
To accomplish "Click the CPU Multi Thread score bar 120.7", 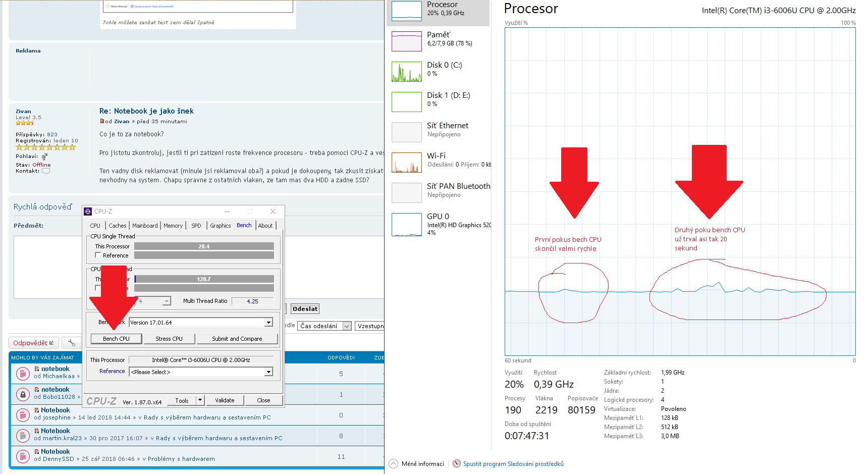I will pos(204,279).
